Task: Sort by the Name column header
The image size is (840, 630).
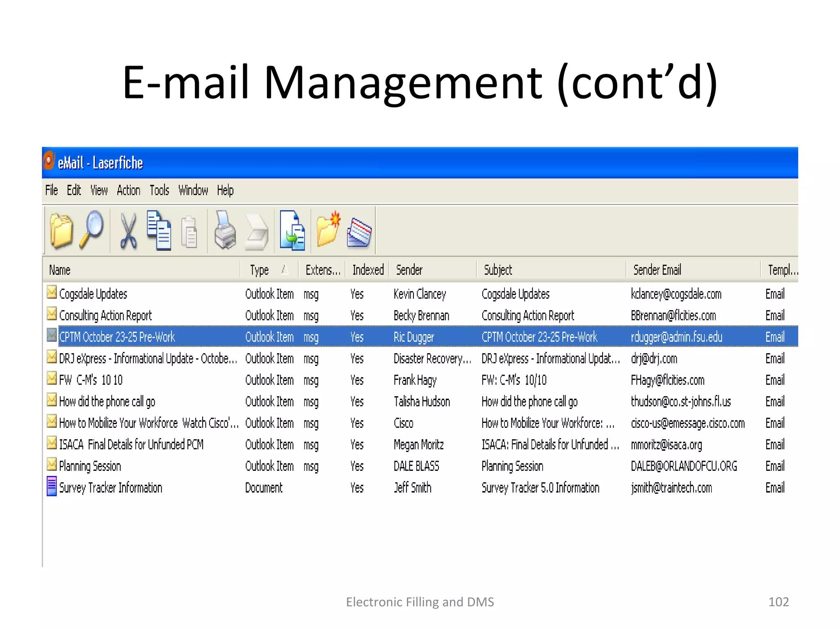Action: (x=142, y=270)
